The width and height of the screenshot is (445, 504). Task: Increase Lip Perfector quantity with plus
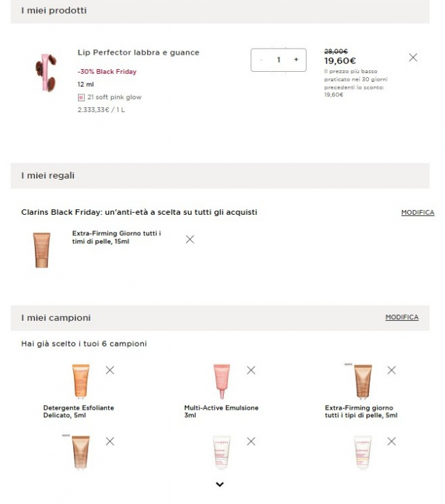[296, 59]
